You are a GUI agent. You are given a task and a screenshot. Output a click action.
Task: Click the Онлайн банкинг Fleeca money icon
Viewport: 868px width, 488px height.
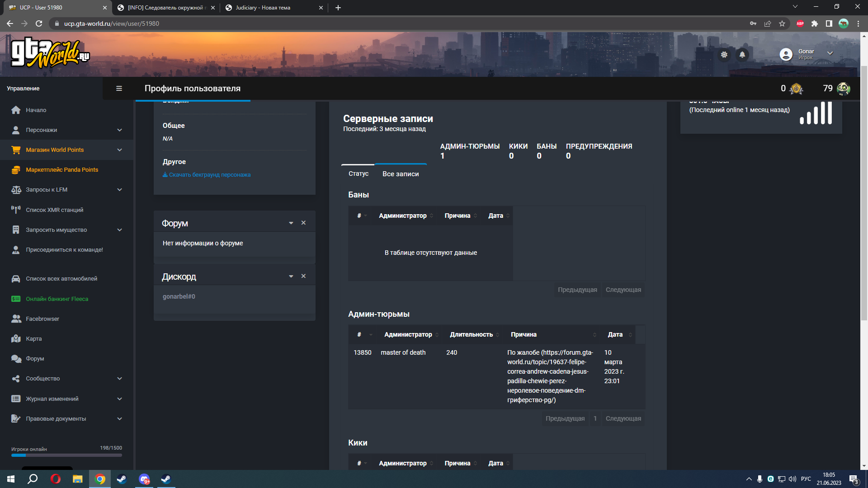point(16,299)
